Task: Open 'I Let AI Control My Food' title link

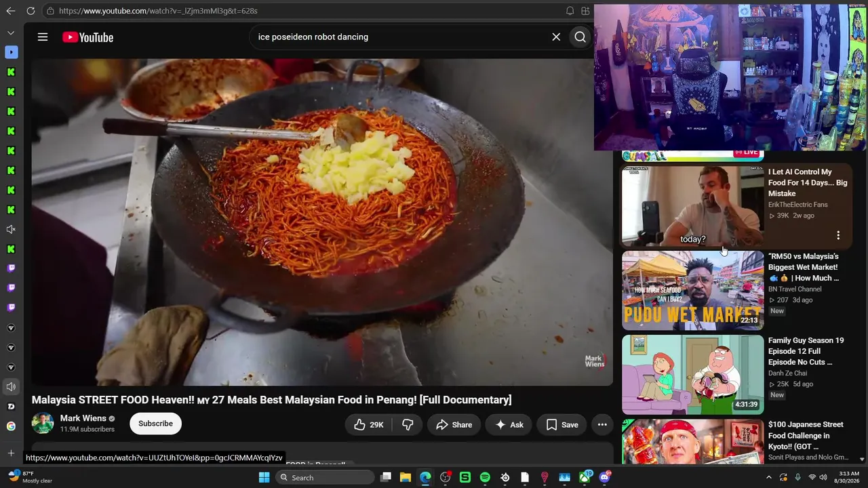Action: (x=808, y=183)
